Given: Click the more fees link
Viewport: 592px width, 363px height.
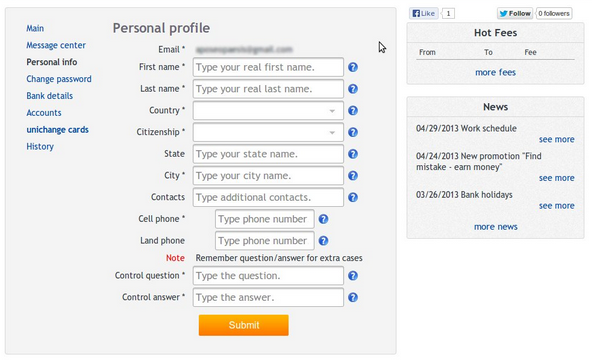Looking at the screenshot, I should (x=495, y=73).
